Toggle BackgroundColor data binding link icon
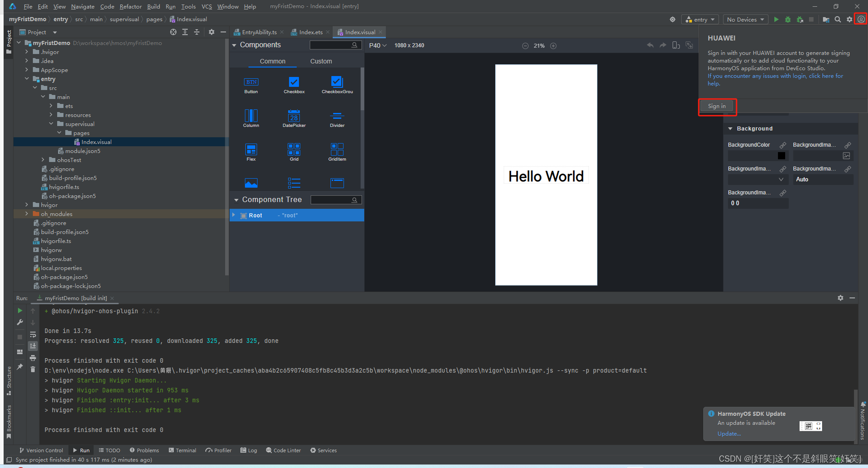 click(783, 145)
